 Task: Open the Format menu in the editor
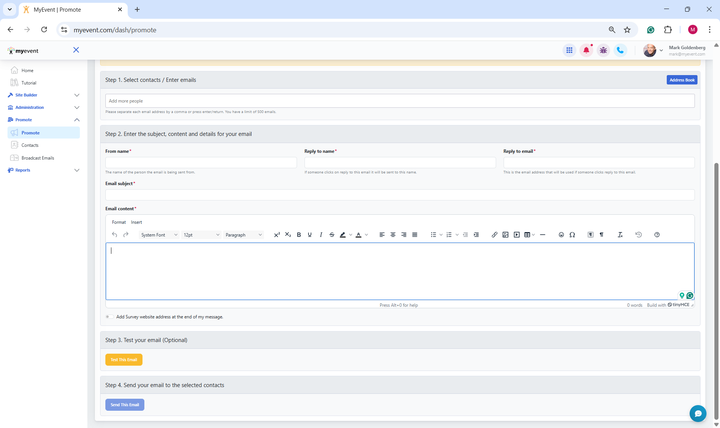[x=119, y=222]
